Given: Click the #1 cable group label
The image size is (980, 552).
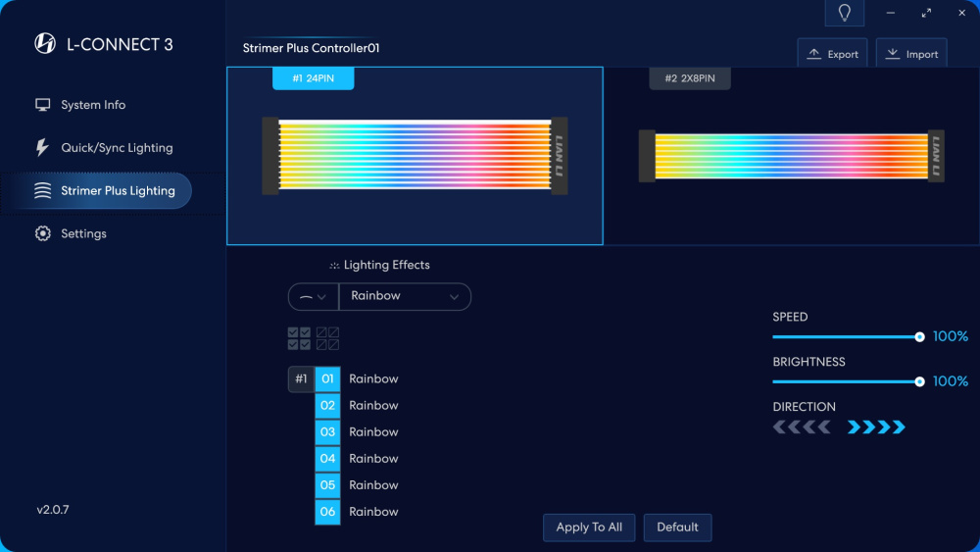Looking at the screenshot, I should 301,378.
